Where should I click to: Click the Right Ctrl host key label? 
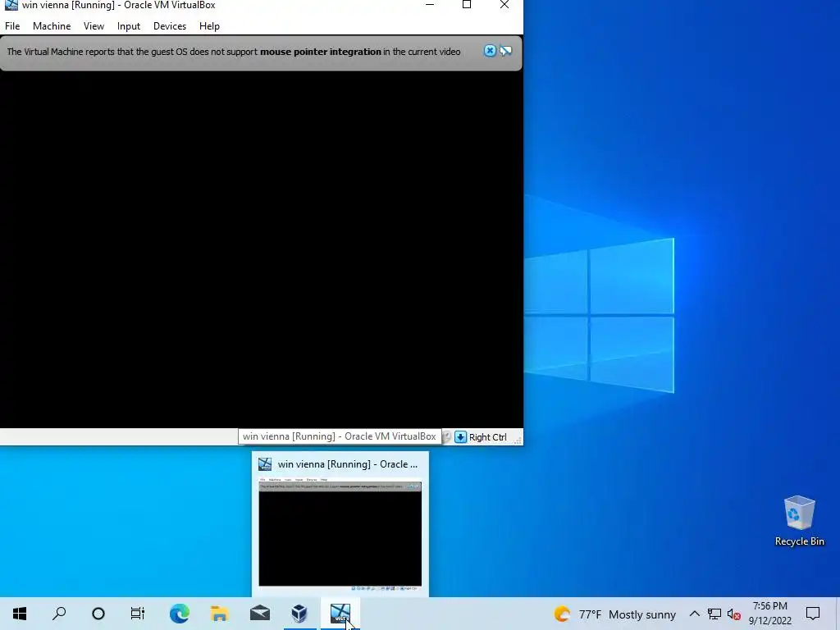[x=487, y=437]
